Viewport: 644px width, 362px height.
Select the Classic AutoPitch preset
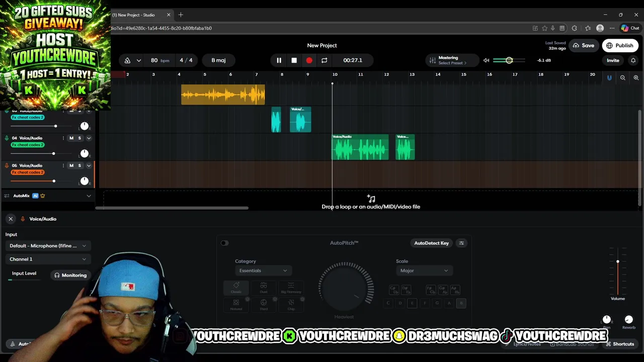pos(236,288)
